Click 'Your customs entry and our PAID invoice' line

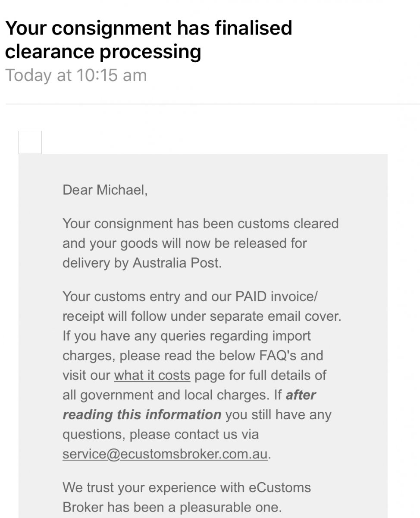tap(190, 297)
